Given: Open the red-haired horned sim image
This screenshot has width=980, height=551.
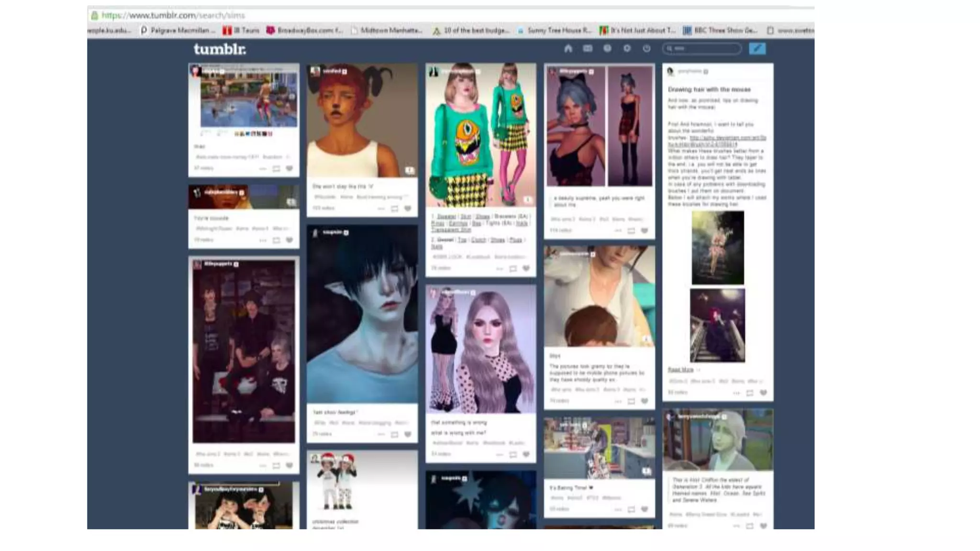Looking at the screenshot, I should [362, 121].
